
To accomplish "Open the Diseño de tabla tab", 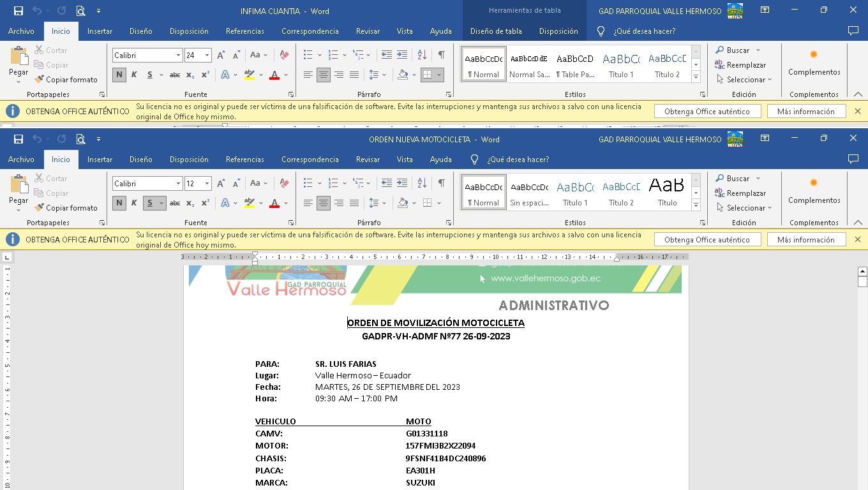I will 495,31.
